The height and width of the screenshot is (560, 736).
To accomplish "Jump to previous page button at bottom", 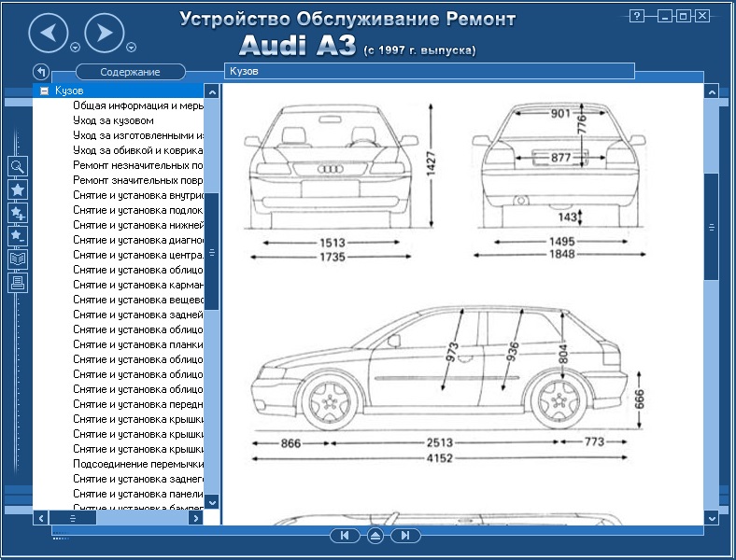I will point(345,536).
